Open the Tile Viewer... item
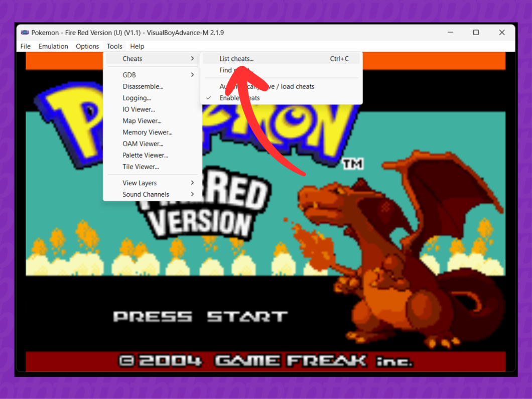 tap(153, 167)
